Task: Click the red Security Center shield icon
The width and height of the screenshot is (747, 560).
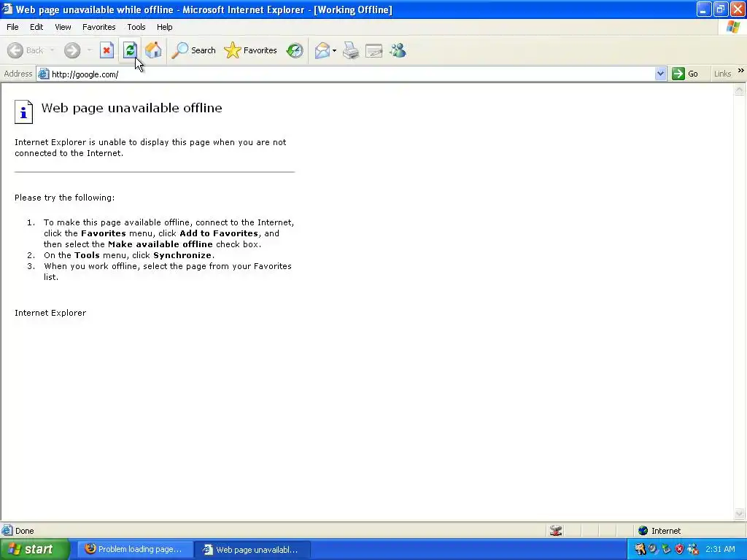Action: [679, 550]
